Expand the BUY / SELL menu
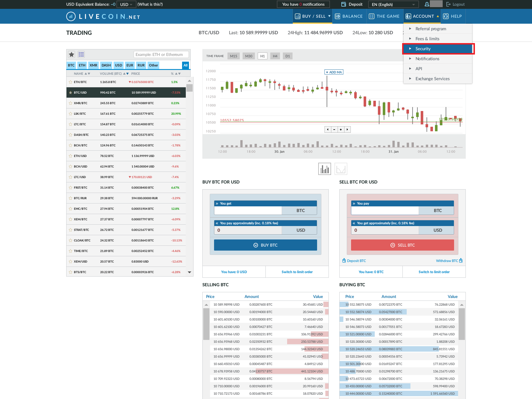The image size is (532, 399). [x=312, y=16]
